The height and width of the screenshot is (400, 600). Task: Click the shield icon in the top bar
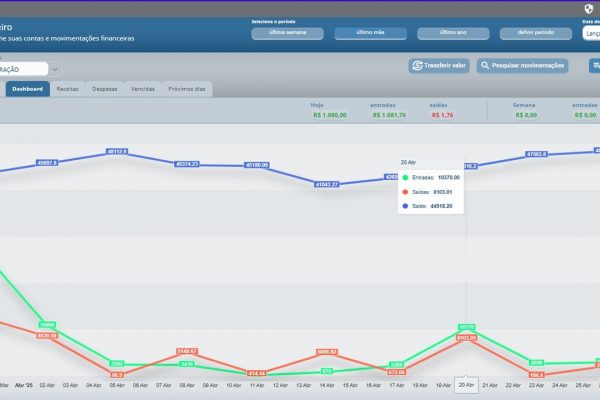(589, 8)
